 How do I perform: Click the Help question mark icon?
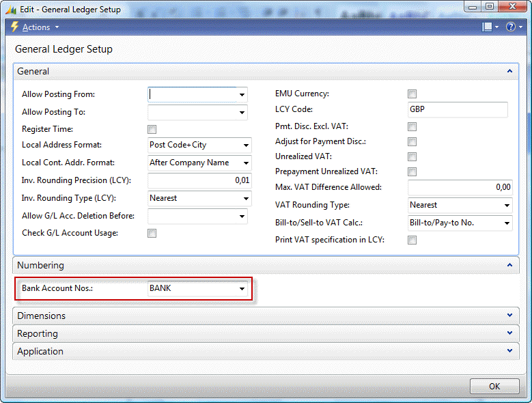pos(510,27)
